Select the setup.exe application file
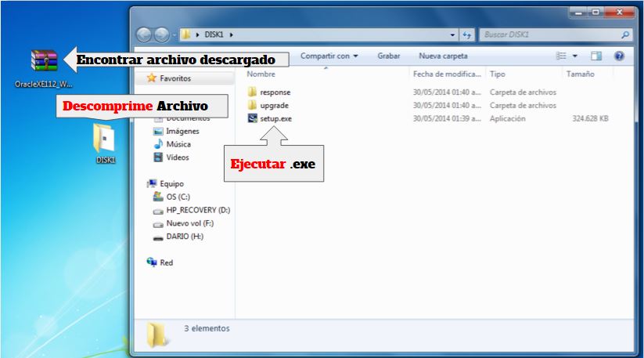The height and width of the screenshot is (358, 644). [x=275, y=118]
